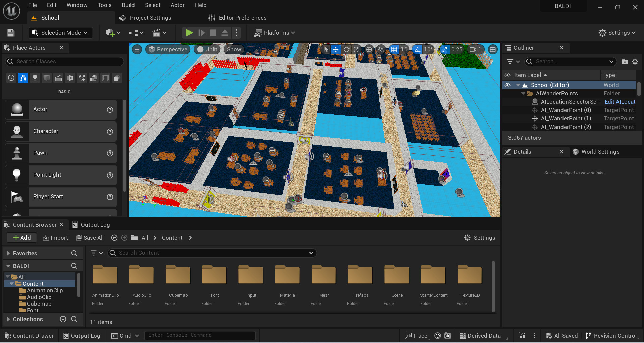Select the Basic actors category icon
644x343 pixels.
23,78
